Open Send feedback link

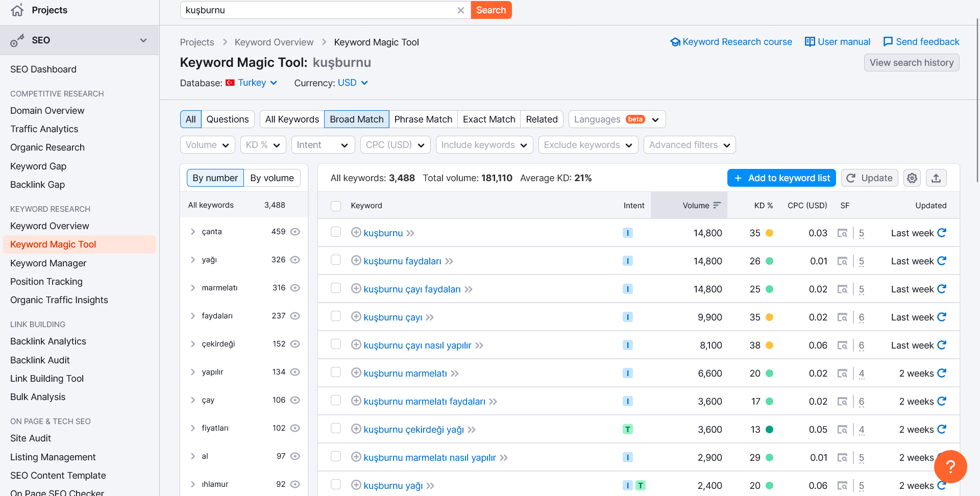click(921, 42)
